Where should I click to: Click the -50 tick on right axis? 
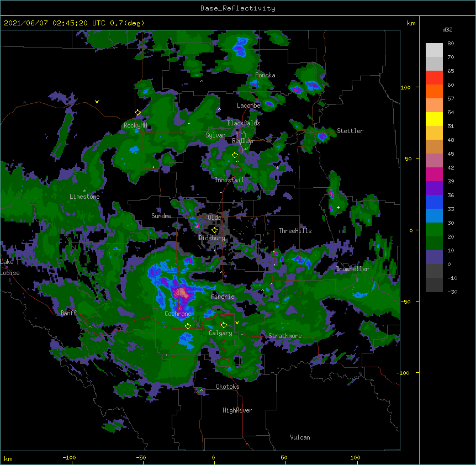405,302
